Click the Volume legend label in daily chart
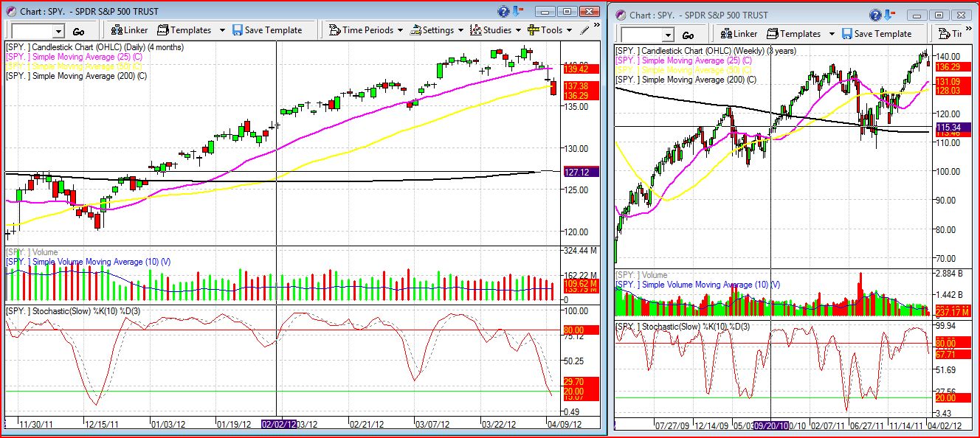This screenshot has height=438, width=980. 32,252
